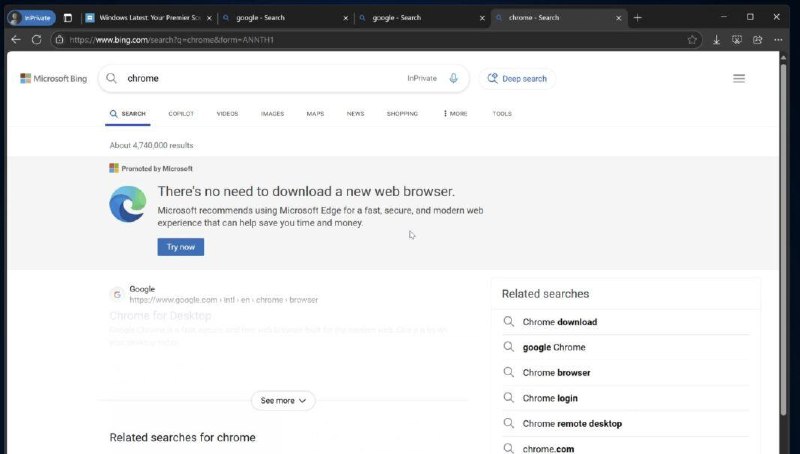Screen dimensions: 800x454
Task: Switch to the IMAGES search tab
Action: (x=272, y=114)
